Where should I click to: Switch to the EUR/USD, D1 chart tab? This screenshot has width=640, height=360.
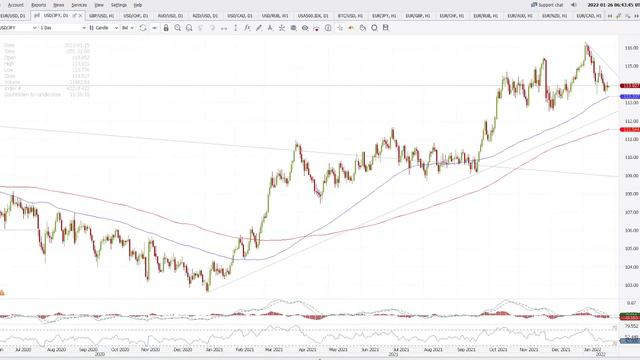(13, 16)
